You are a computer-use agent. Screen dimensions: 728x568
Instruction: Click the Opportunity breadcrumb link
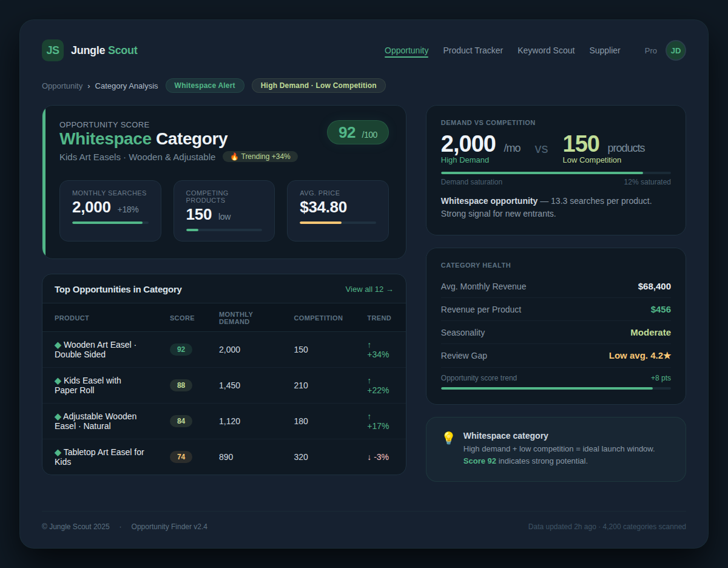pyautogui.click(x=62, y=86)
